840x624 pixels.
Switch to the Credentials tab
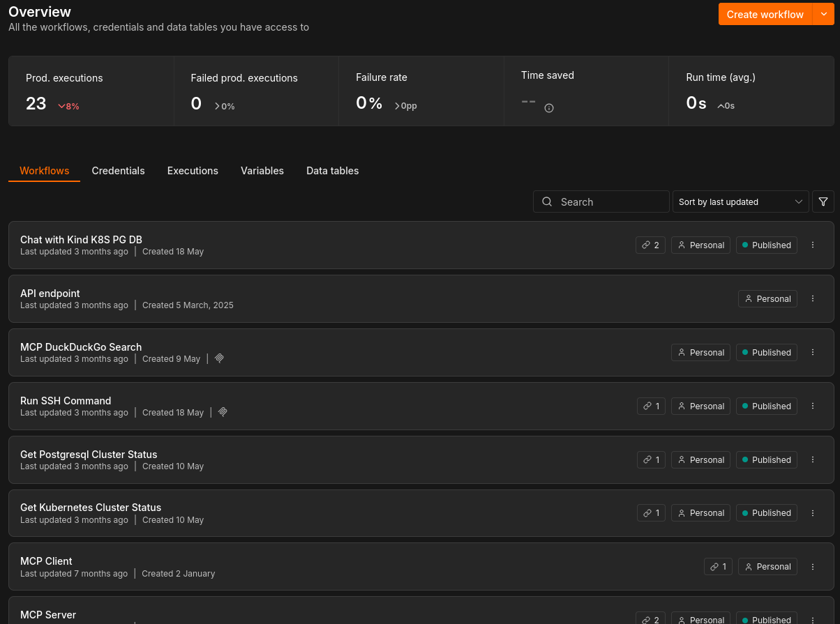[x=119, y=171]
